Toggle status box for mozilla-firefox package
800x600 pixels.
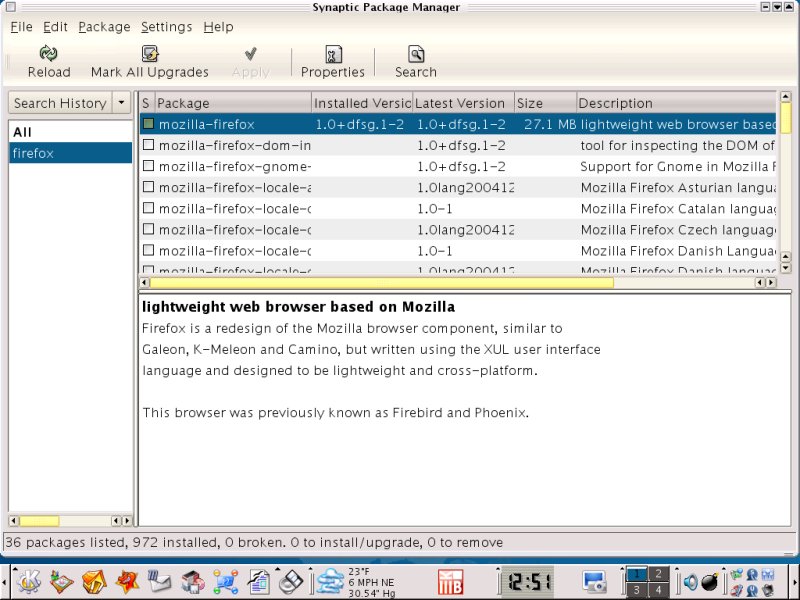point(148,124)
